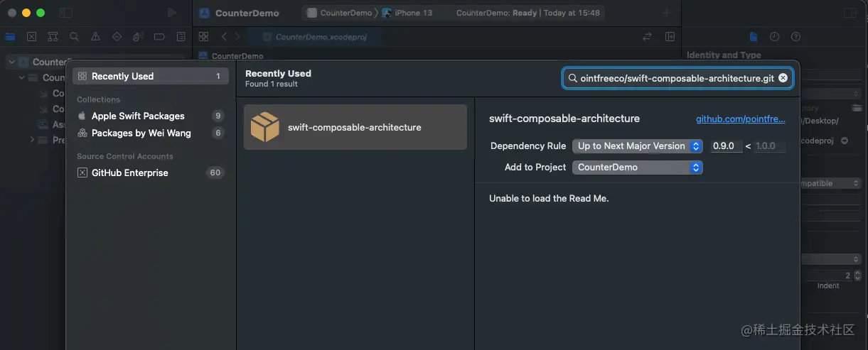Screen dimensions: 868x350
Task: Open the Dependency Rule dropdown
Action: [x=637, y=146]
